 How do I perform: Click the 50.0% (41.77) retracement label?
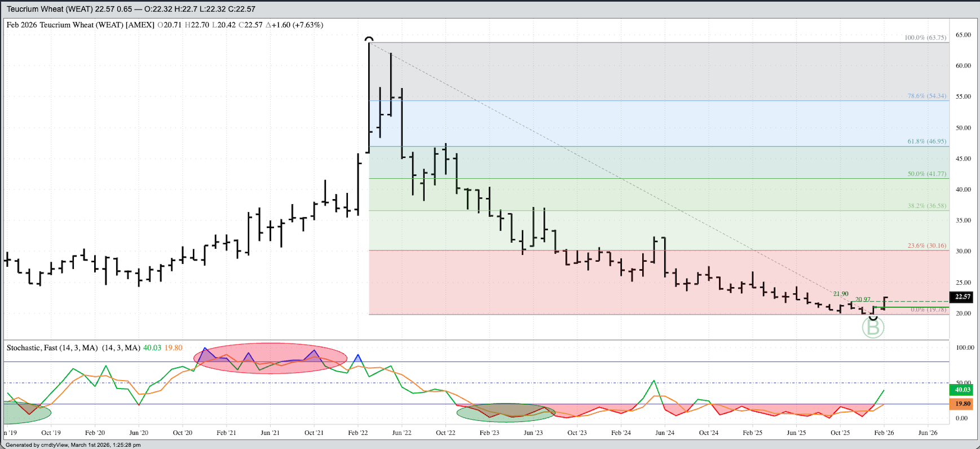[926, 174]
